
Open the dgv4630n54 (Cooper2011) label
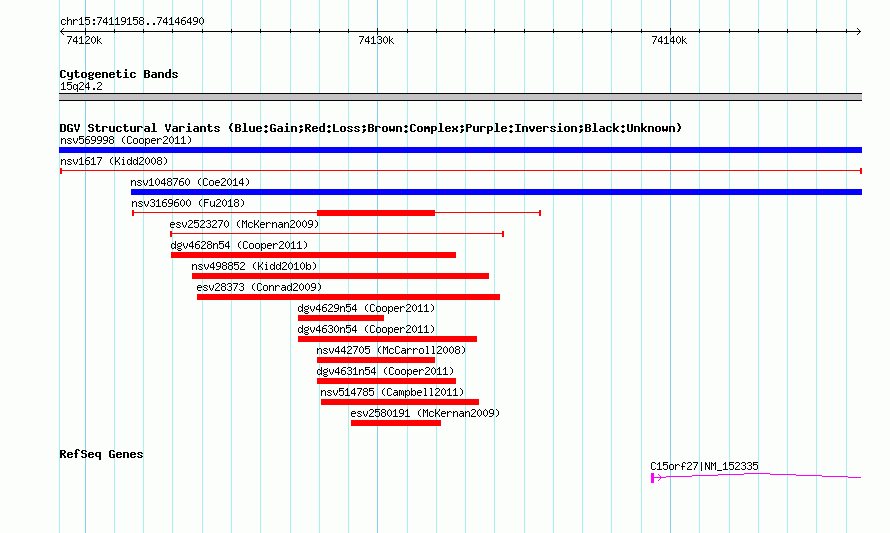point(366,329)
